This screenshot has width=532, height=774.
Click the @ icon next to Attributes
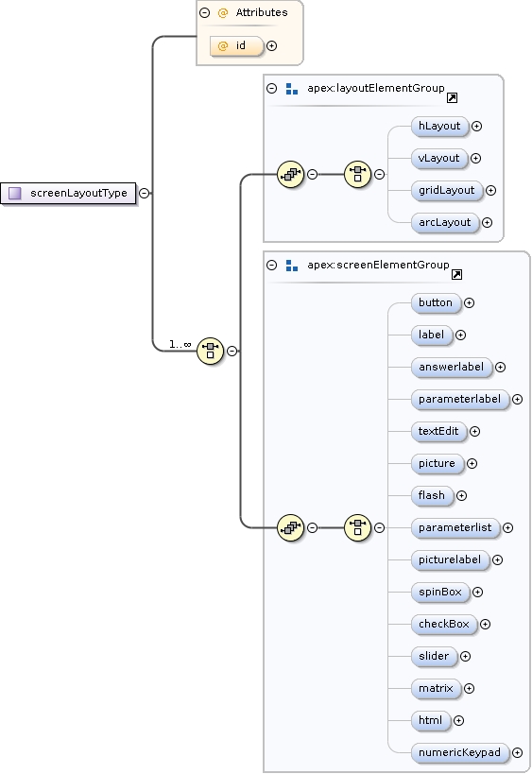point(223,13)
